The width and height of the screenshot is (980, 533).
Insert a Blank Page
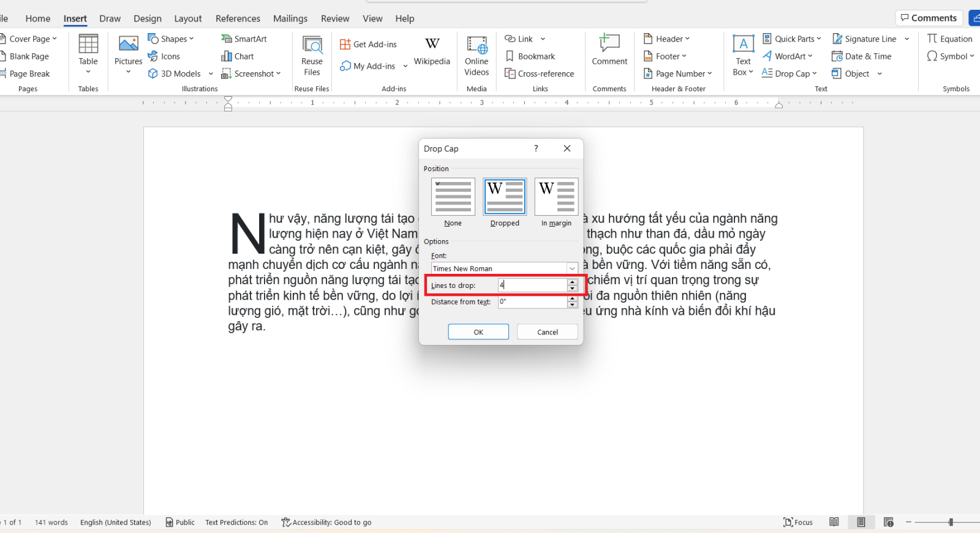click(x=24, y=56)
